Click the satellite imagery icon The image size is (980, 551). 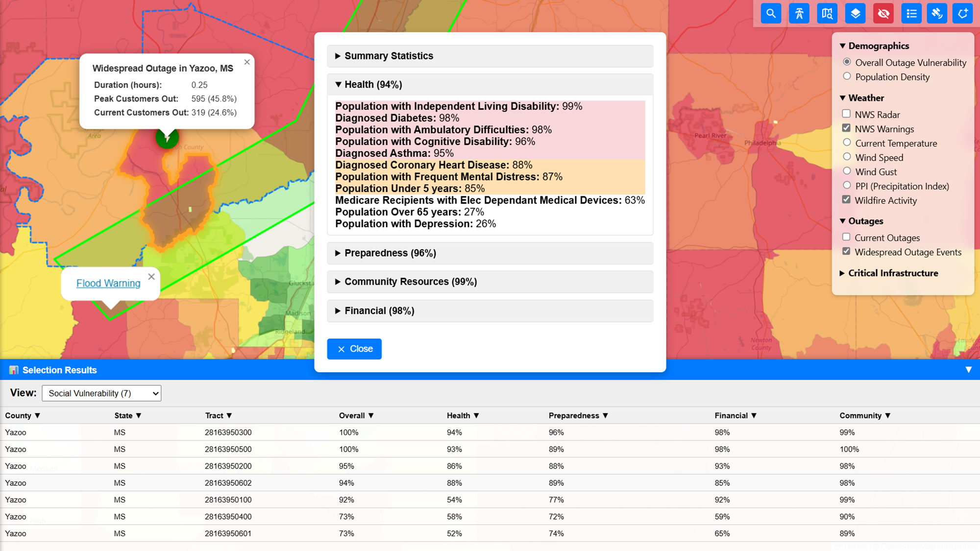[x=937, y=14]
